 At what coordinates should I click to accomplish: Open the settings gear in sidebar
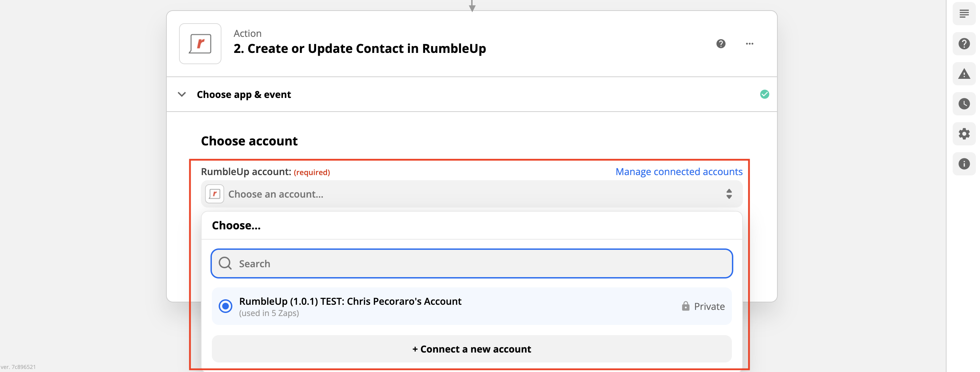tap(964, 134)
